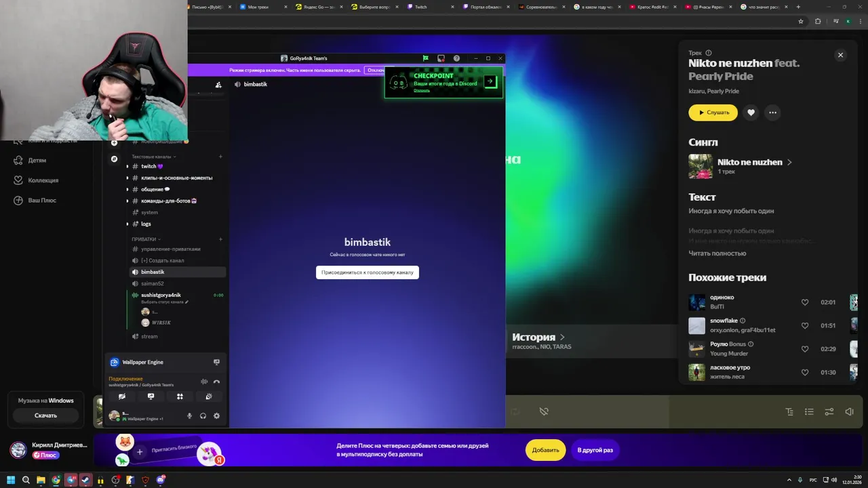Open Discord activities icon
This screenshot has width=868, height=488.
pos(180,396)
